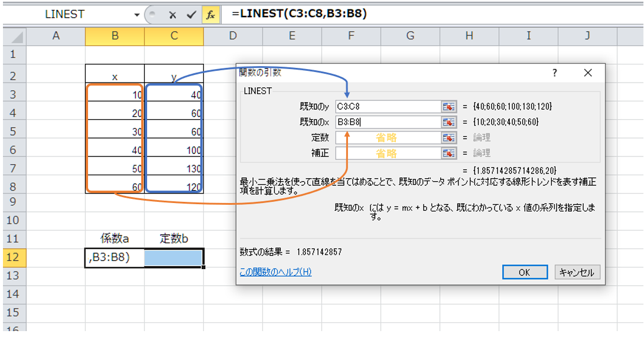This screenshot has height=337, width=644.
Task: Click cell C4 with value 60
Action: [x=174, y=112]
